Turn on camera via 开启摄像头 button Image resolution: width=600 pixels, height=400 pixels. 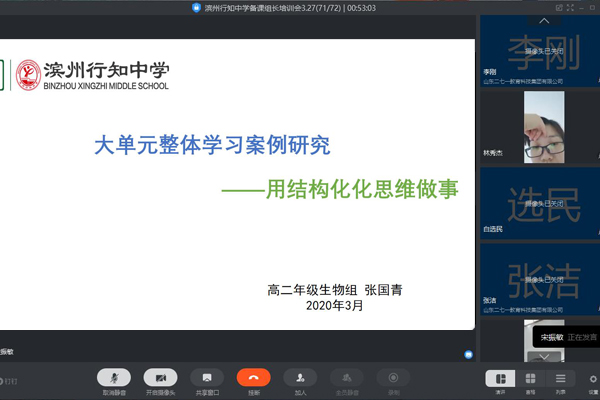[x=160, y=378]
